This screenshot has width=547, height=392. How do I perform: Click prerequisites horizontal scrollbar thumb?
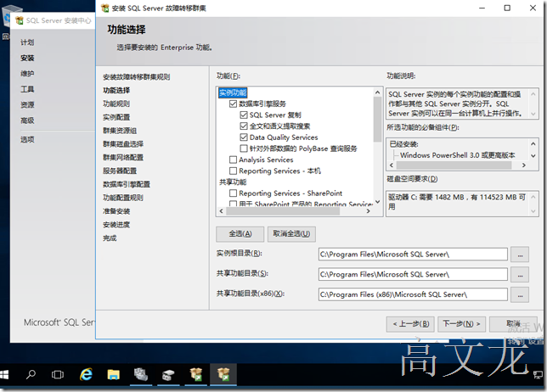pyautogui.click(x=454, y=165)
